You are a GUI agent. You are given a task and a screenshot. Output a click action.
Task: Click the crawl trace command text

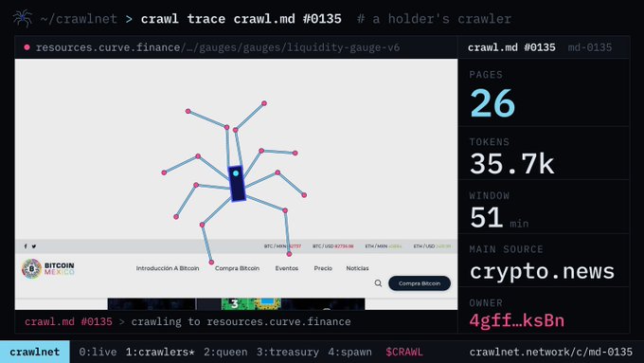(241, 19)
